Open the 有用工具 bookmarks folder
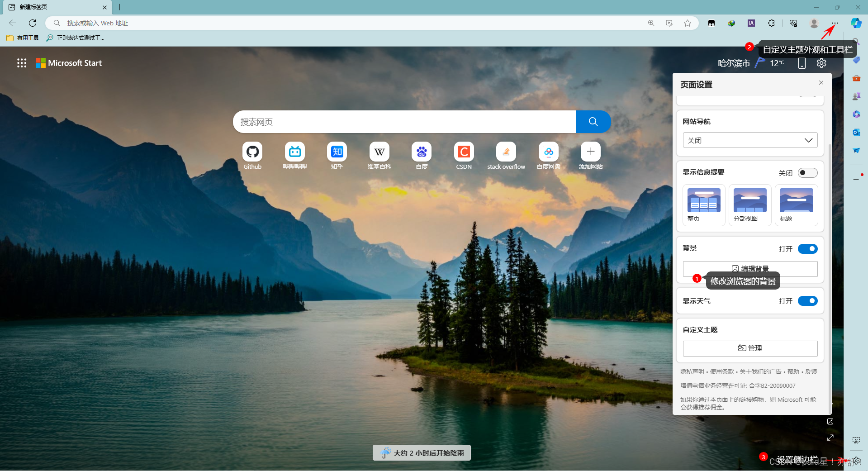This screenshot has height=471, width=868. pyautogui.click(x=23, y=38)
